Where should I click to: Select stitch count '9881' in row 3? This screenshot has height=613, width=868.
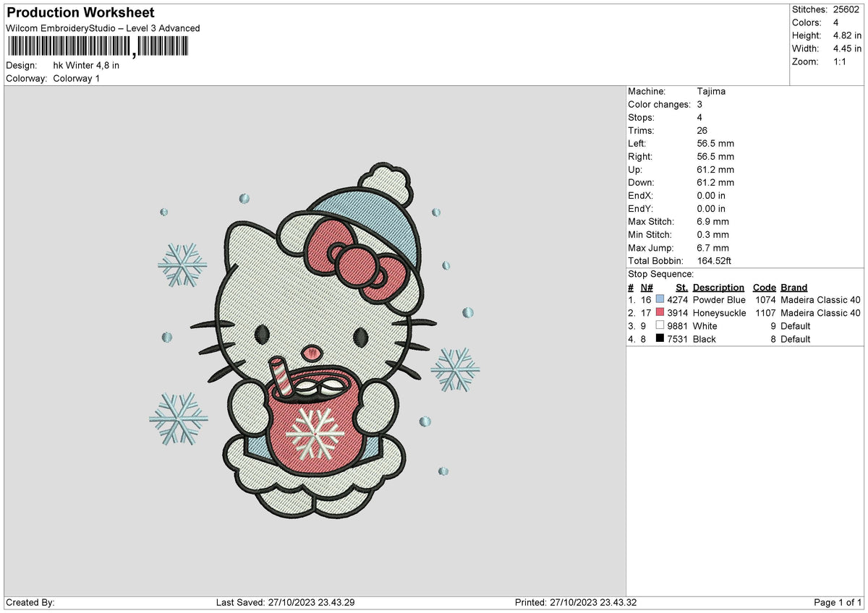[677, 326]
